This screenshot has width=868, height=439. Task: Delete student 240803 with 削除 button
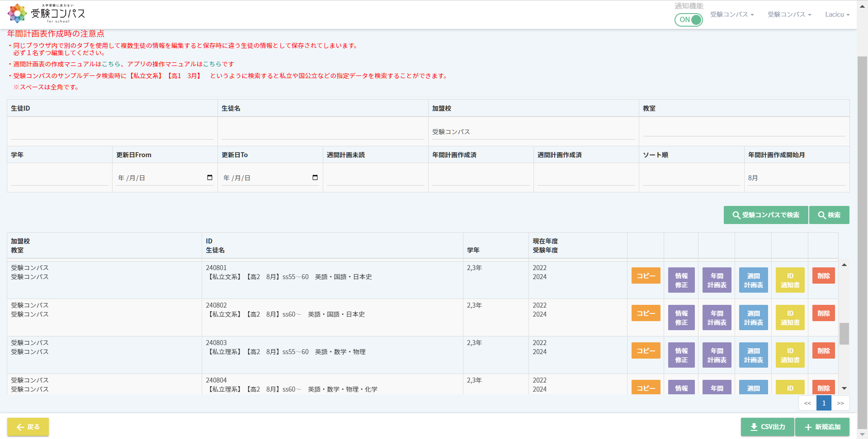click(824, 350)
